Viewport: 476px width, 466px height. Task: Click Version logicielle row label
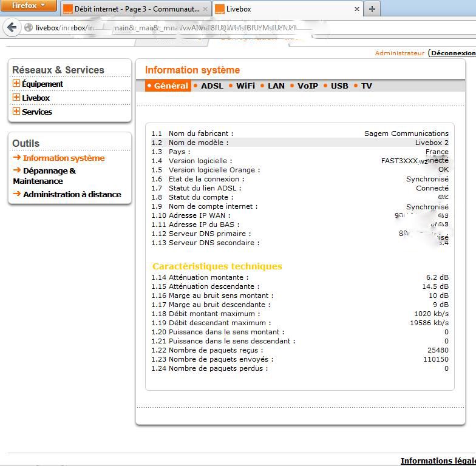(200, 161)
